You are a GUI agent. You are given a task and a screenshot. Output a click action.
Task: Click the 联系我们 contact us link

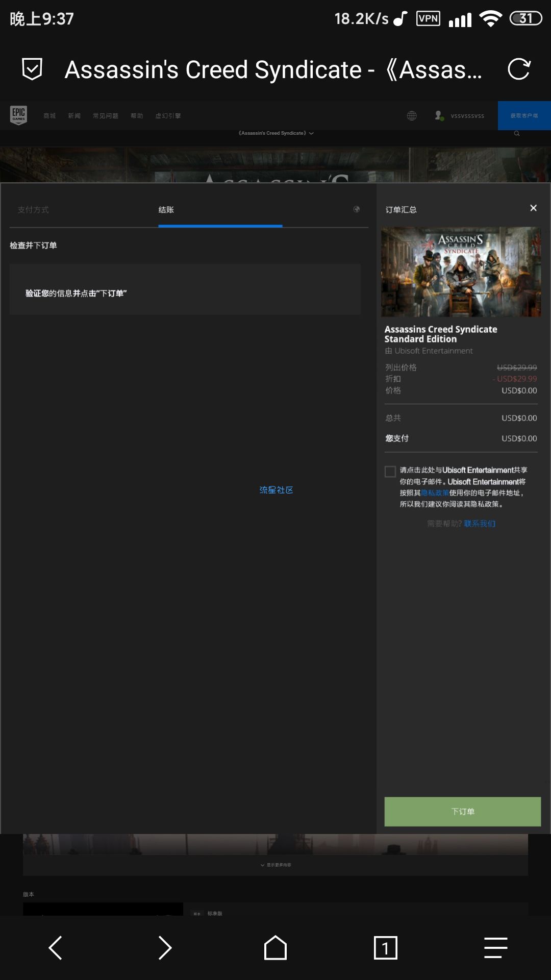point(480,524)
